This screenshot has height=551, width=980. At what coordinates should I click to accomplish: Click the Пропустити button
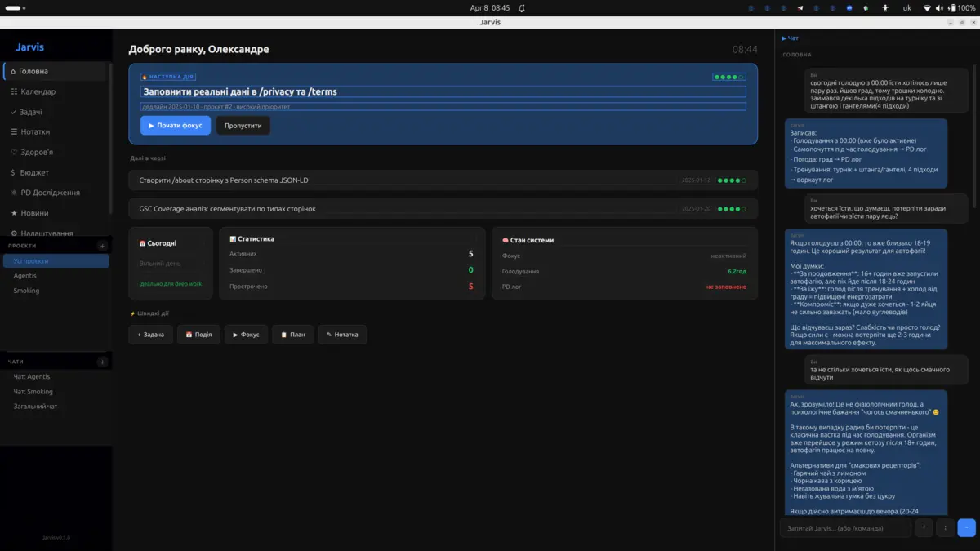(x=243, y=126)
